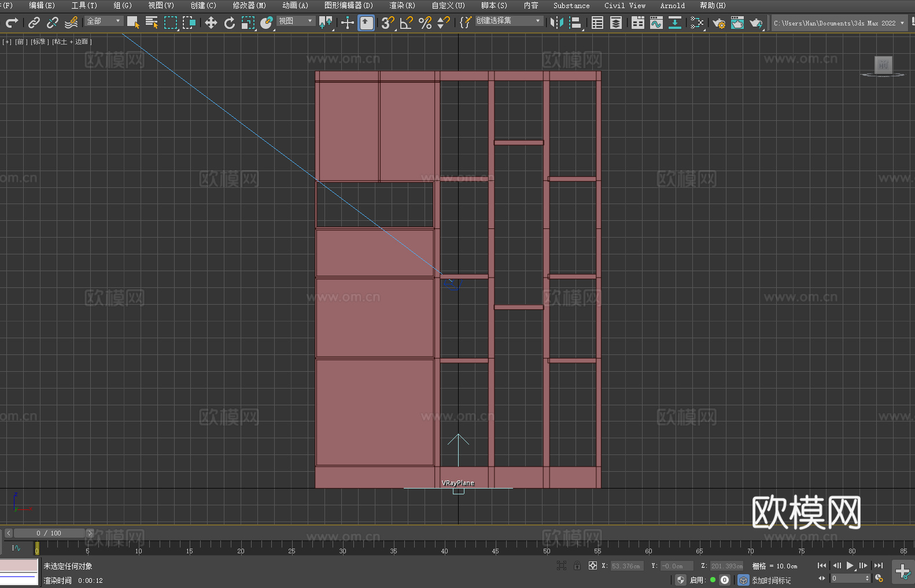
Task: Click the [标准] viewport shading label
Action: click(39, 42)
